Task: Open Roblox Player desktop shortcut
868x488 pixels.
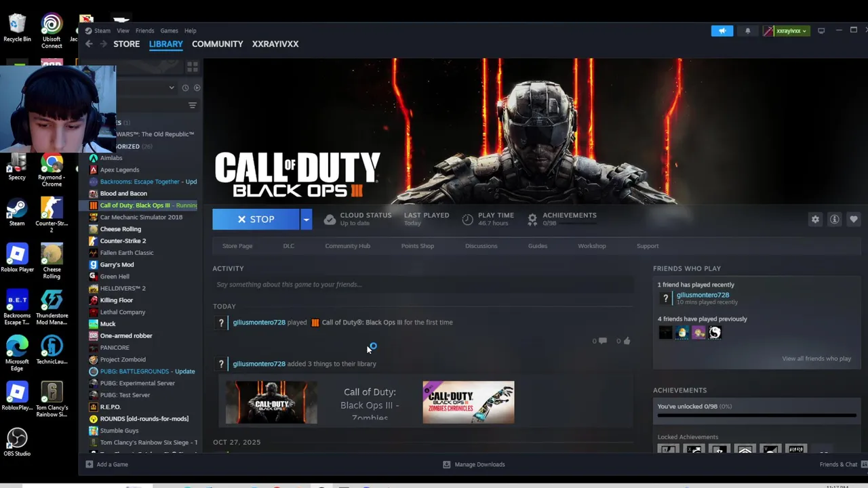Action: click(17, 258)
